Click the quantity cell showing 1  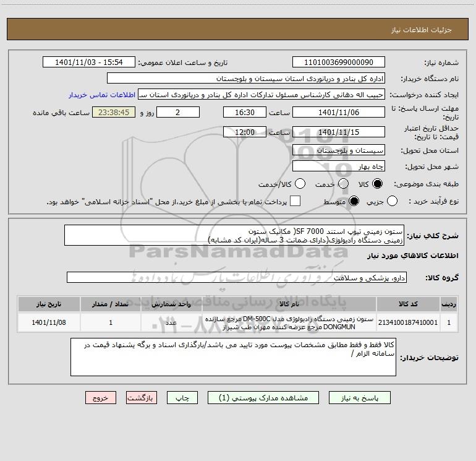click(111, 322)
